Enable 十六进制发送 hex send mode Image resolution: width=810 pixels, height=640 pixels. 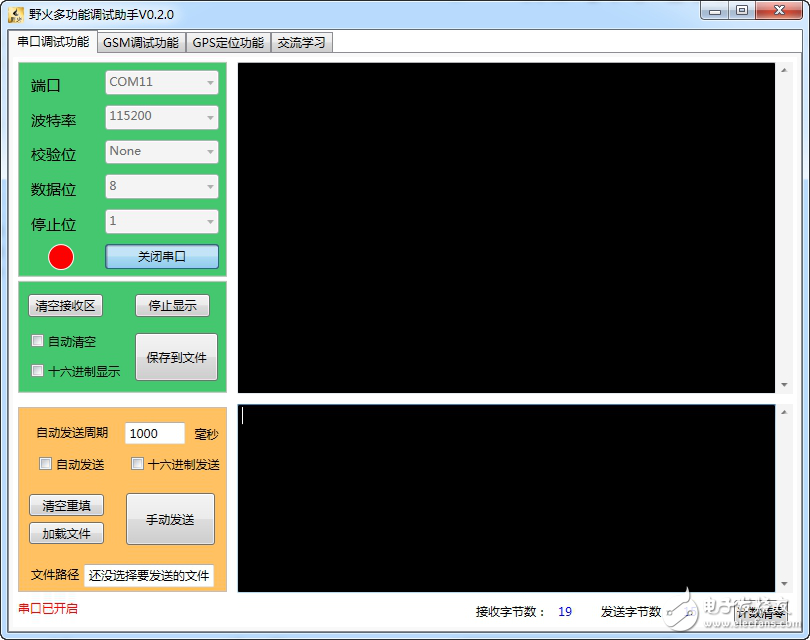pyautogui.click(x=136, y=463)
